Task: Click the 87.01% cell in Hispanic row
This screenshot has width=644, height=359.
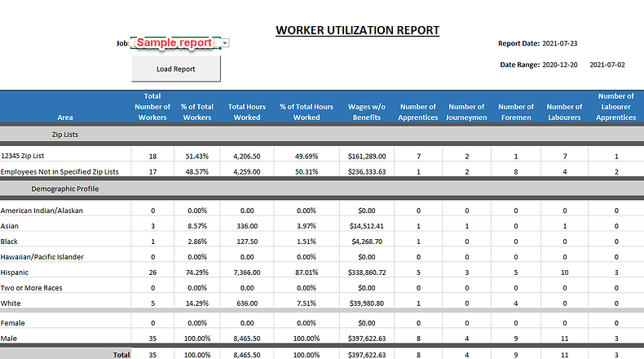Action: [307, 273]
